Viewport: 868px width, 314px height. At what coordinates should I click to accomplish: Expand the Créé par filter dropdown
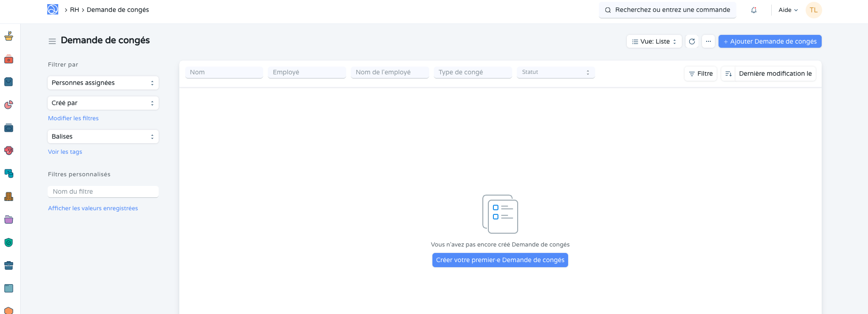click(103, 103)
